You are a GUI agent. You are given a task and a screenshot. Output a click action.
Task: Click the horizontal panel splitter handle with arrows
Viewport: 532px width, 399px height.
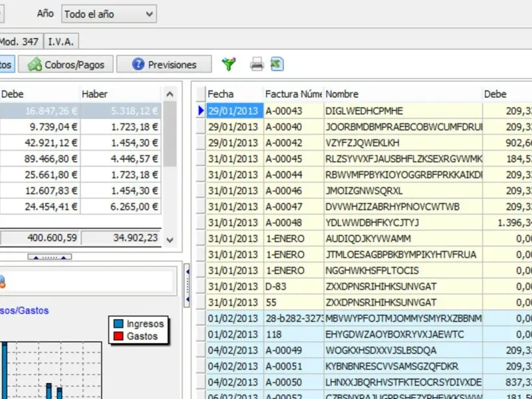coord(49,257)
